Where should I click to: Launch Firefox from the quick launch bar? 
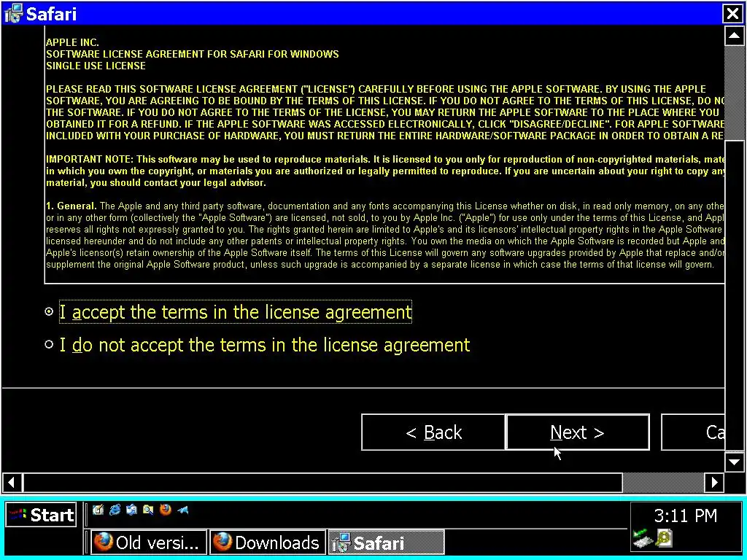166,510
